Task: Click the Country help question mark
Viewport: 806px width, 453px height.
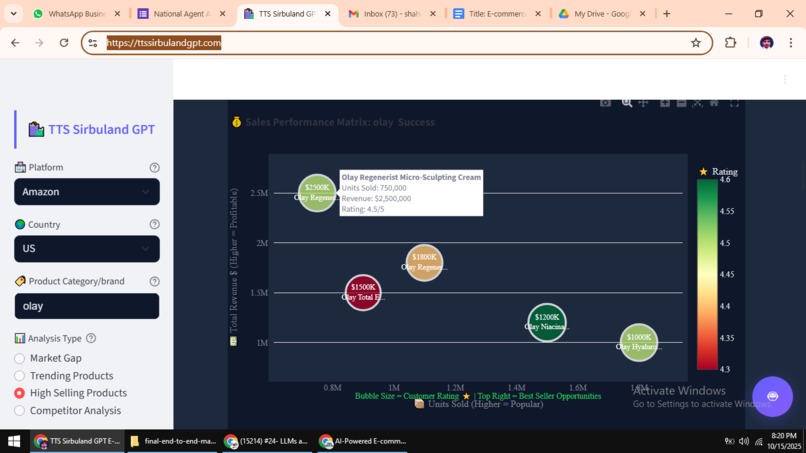Action: tap(154, 224)
